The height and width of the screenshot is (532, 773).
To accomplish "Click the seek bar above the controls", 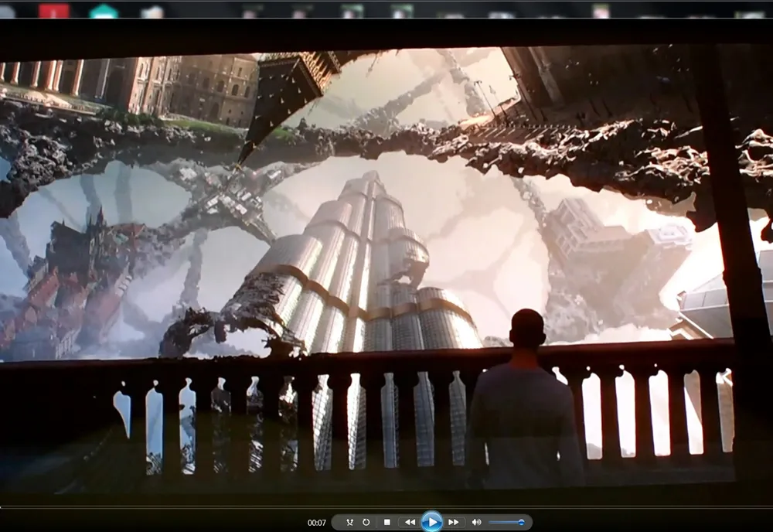I will (386, 506).
